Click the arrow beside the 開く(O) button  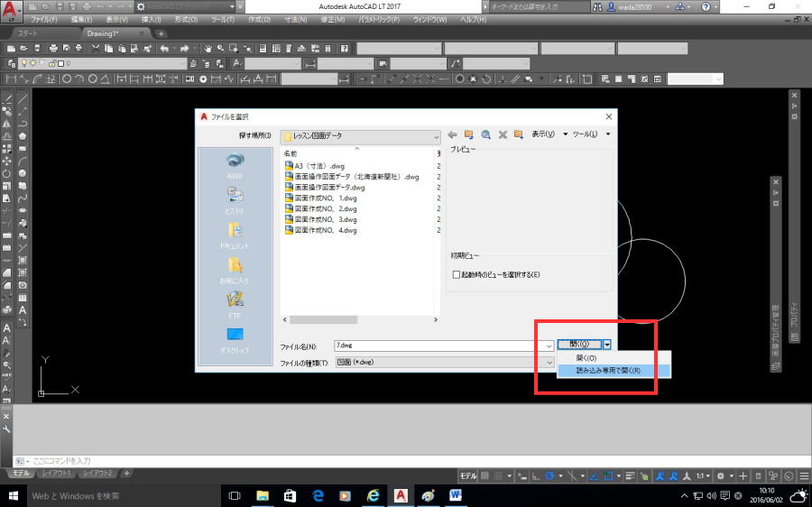(607, 345)
